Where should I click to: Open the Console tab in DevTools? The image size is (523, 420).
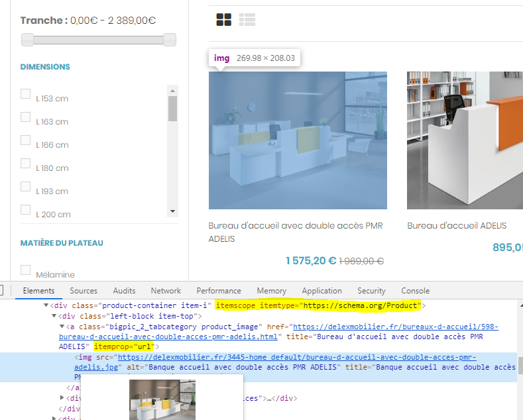(415, 291)
